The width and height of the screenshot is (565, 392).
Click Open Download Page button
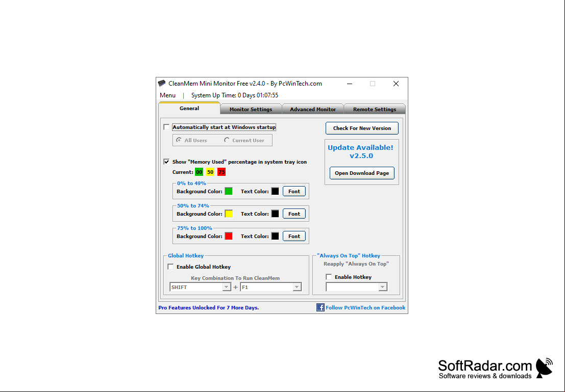point(362,173)
